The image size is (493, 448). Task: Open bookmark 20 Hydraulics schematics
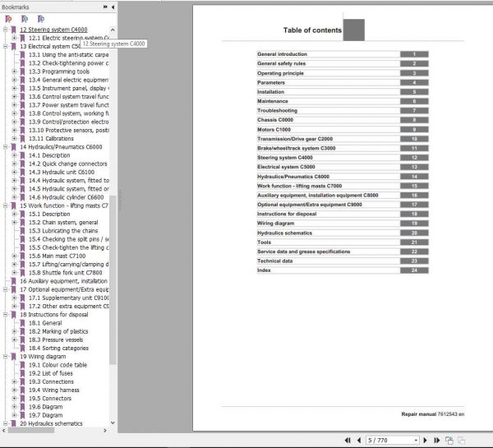point(51,424)
